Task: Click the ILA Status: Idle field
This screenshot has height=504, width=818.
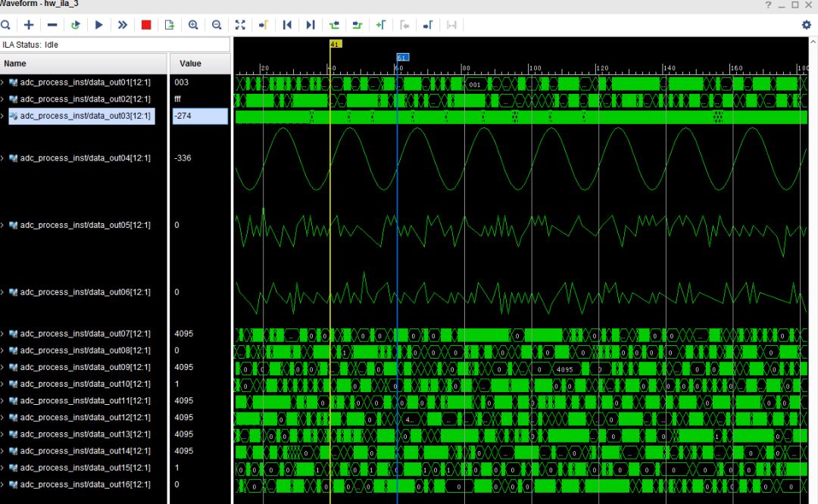Action: (x=115, y=45)
